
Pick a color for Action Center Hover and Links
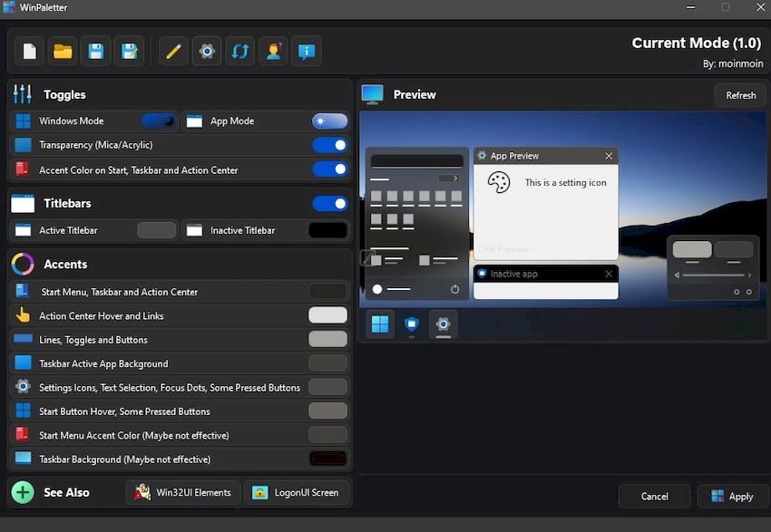[329, 314]
